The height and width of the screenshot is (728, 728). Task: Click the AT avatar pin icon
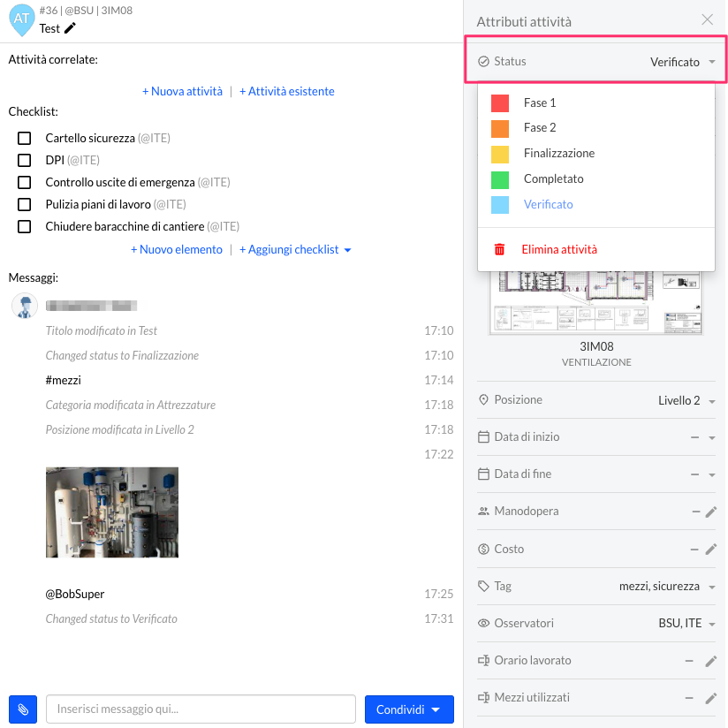click(x=22, y=19)
